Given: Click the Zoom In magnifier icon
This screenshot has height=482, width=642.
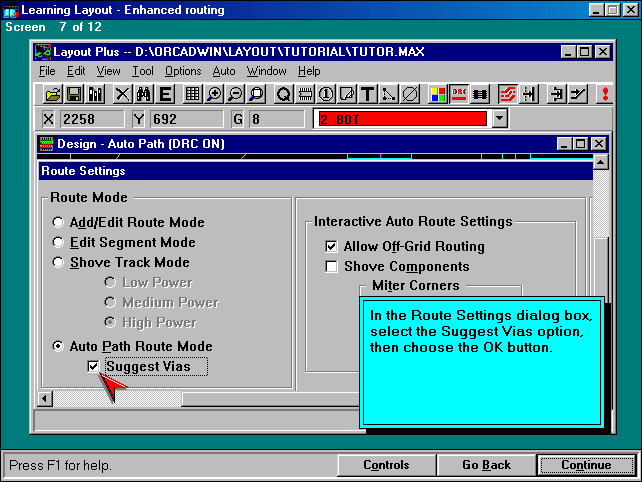Looking at the screenshot, I should (x=214, y=94).
